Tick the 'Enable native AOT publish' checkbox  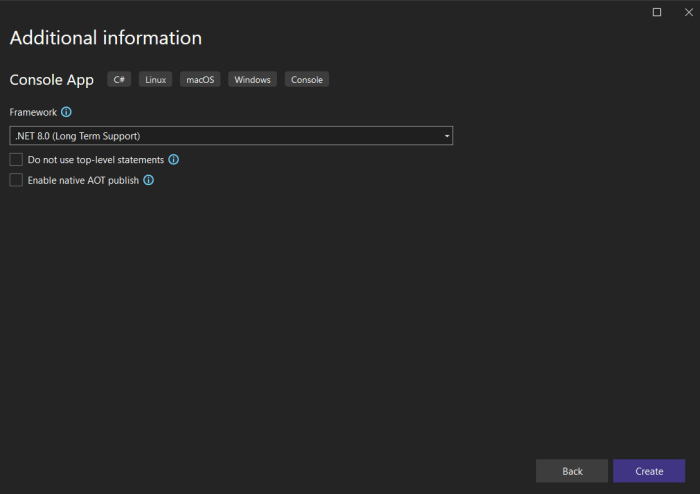[16, 180]
